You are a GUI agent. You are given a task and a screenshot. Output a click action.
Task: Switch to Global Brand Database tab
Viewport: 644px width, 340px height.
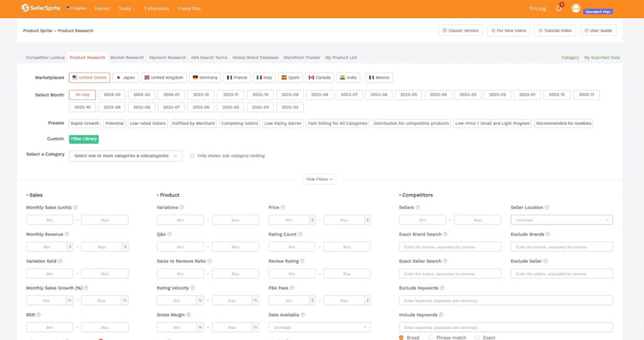tap(255, 57)
